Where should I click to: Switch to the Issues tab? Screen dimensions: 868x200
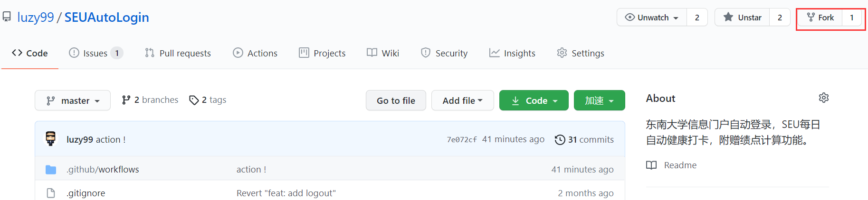click(95, 53)
